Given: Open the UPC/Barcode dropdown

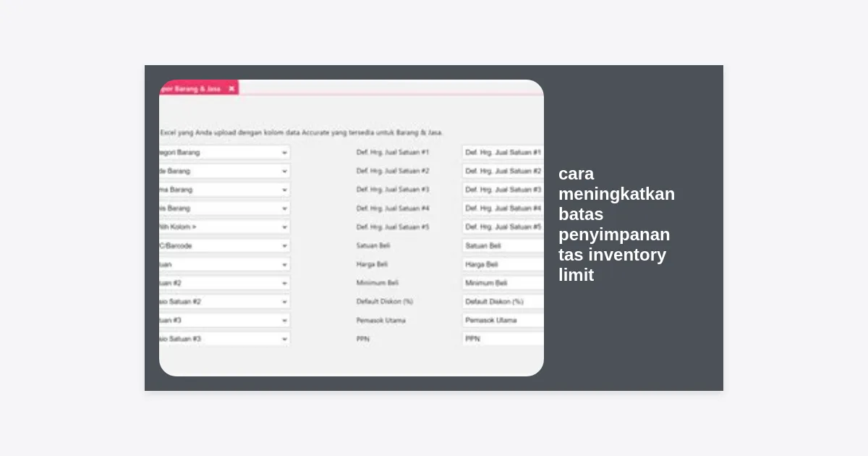Looking at the screenshot, I should click(x=284, y=246).
